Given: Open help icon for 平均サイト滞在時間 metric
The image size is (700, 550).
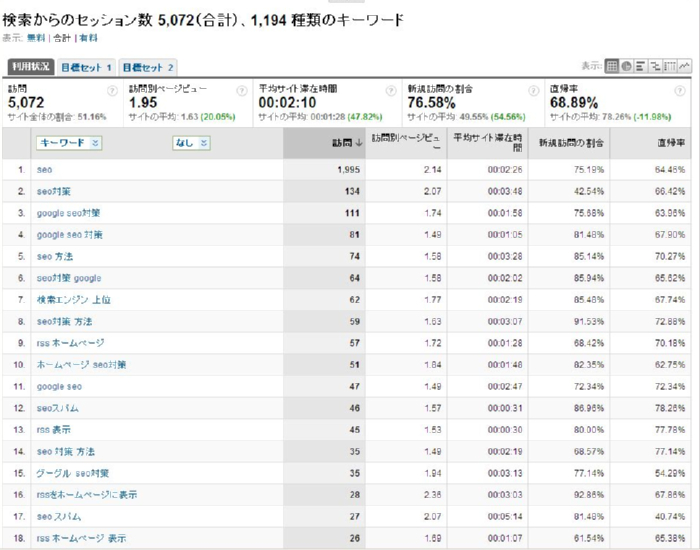Looking at the screenshot, I should click(x=391, y=91).
